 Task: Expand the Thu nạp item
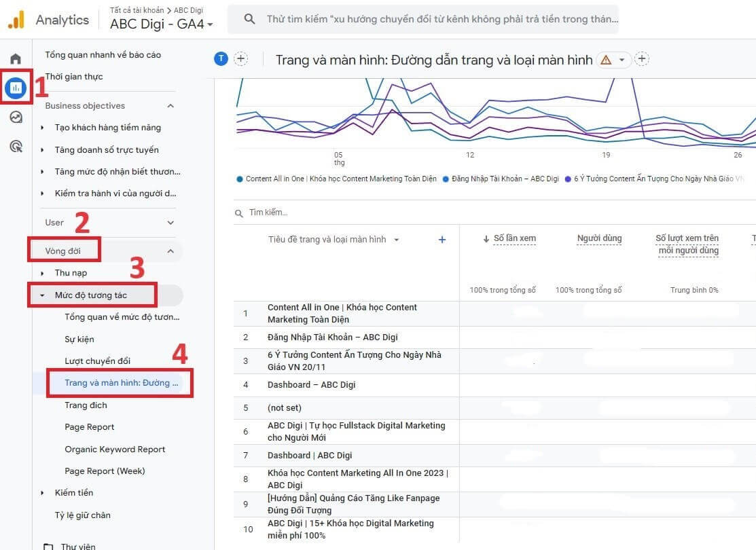click(x=42, y=274)
